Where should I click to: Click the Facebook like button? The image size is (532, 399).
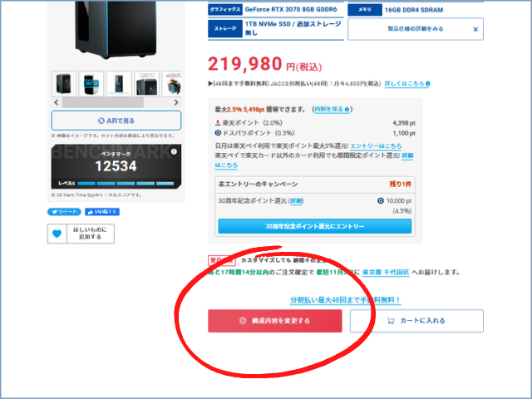tap(102, 212)
